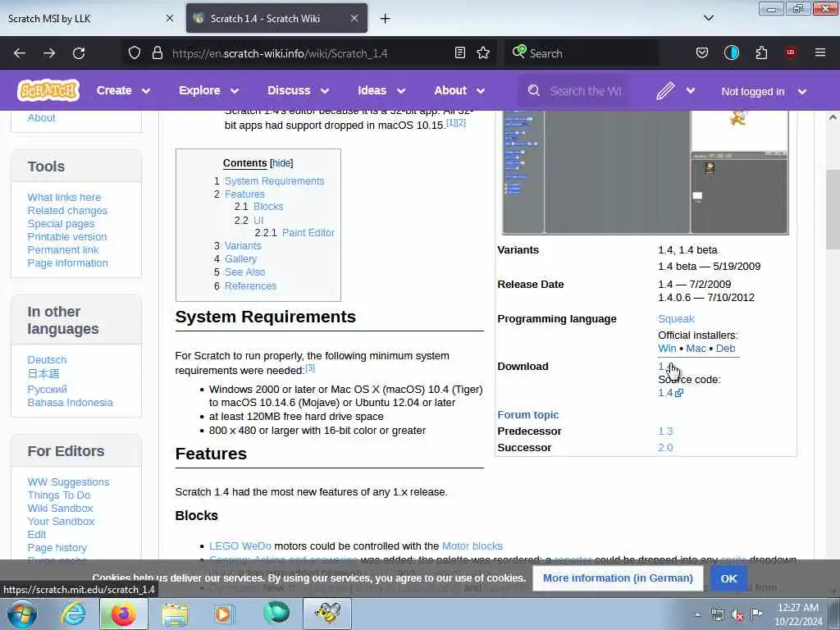Screen dimensions: 840x630
Task: Open the Motor blocks link
Action: coord(472,546)
